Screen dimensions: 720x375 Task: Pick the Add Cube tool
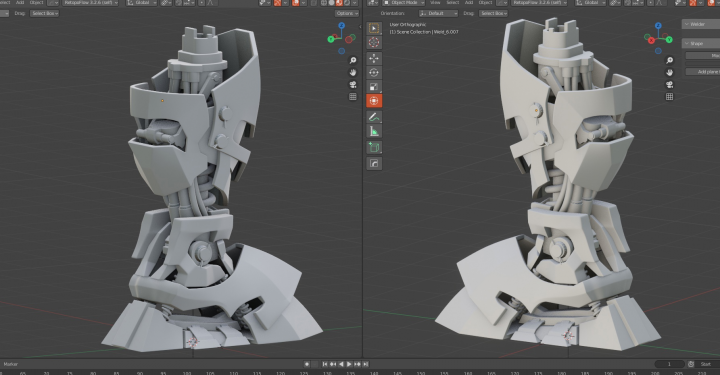[374, 148]
